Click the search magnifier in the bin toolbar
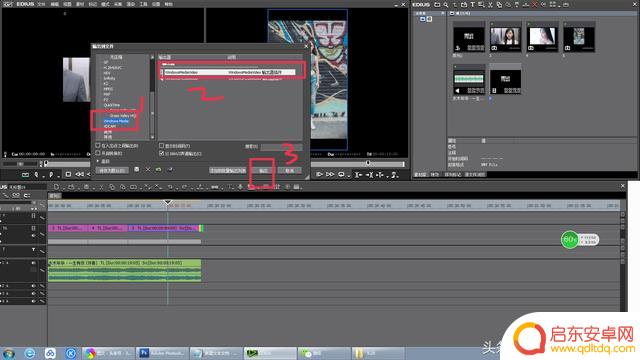This screenshot has width=640, height=360. [x=446, y=4]
